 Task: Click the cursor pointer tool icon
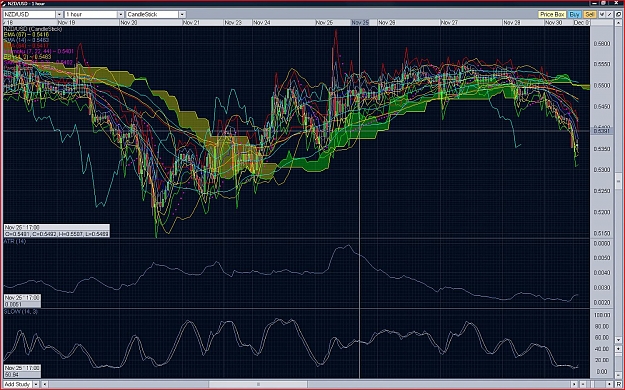point(602,14)
